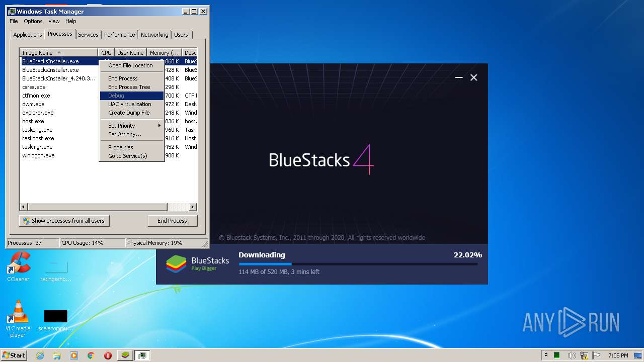Select the ctfmon.exe process row
Image resolution: width=644 pixels, height=362 pixels.
click(59, 96)
